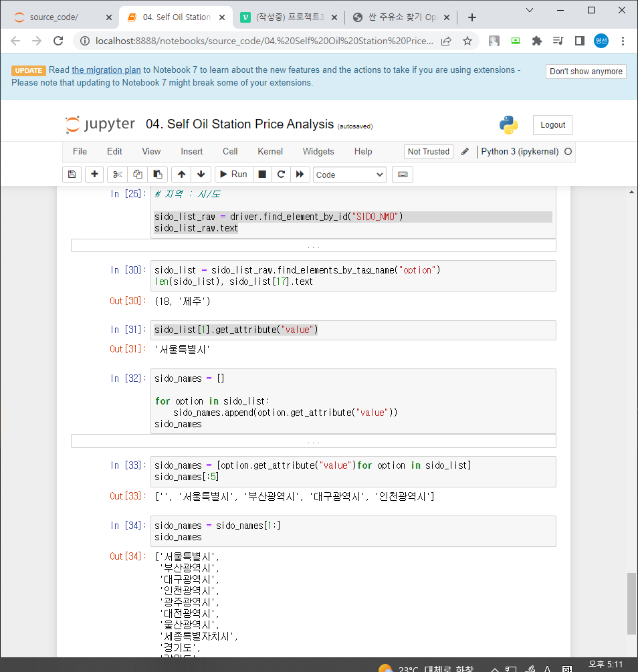638x672 pixels.
Task: Open a new browser tab
Action: (x=472, y=17)
